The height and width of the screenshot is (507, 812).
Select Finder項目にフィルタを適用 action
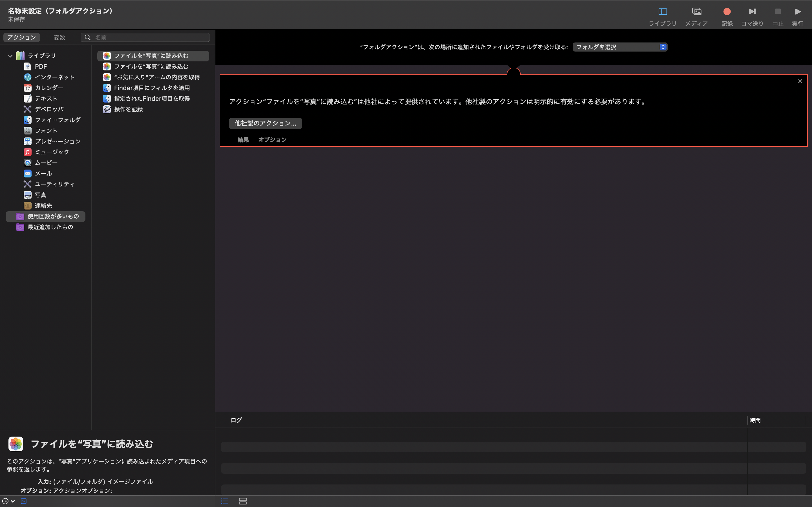pyautogui.click(x=152, y=88)
